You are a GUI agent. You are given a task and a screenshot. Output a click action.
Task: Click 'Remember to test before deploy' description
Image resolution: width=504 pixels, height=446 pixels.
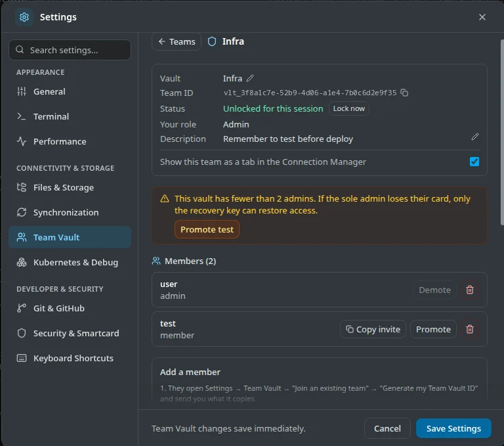pos(288,139)
